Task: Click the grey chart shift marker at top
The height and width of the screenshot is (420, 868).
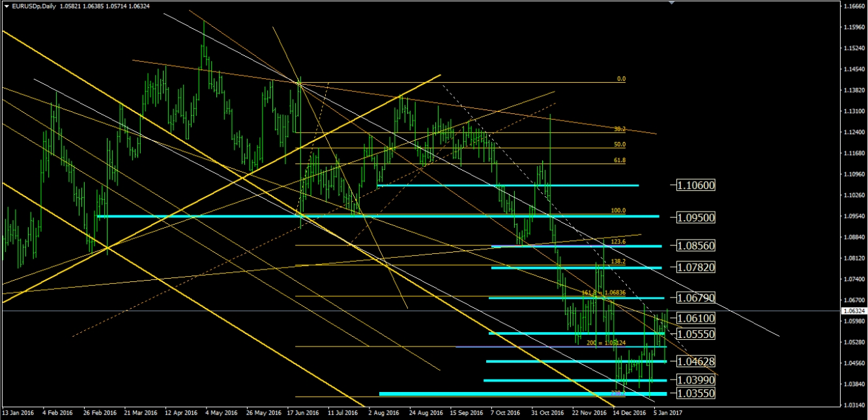Action: point(671,3)
